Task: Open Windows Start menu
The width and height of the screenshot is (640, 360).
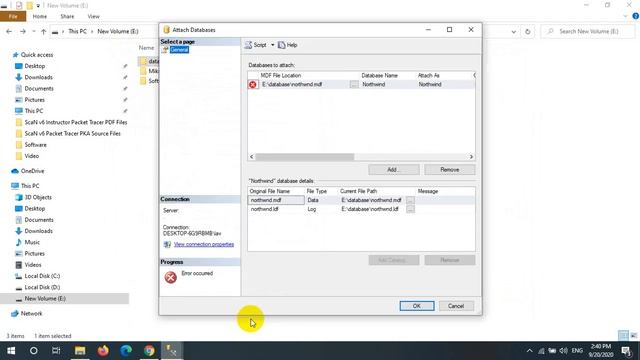Action: (x=11, y=351)
